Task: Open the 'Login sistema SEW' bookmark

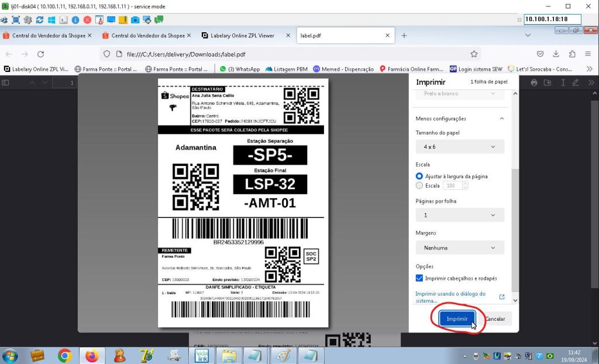Action: click(x=476, y=69)
